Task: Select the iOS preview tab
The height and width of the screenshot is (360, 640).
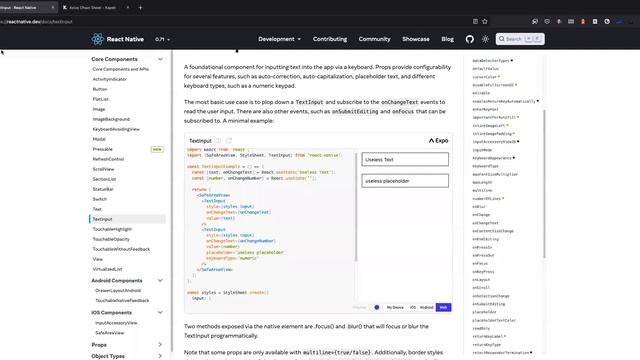Action: point(413,307)
